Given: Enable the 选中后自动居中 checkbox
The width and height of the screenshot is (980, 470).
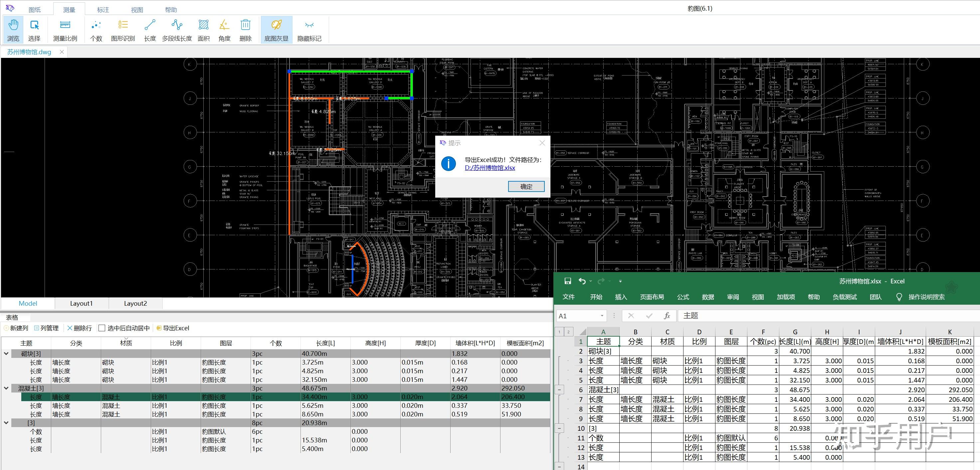Looking at the screenshot, I should [x=102, y=328].
